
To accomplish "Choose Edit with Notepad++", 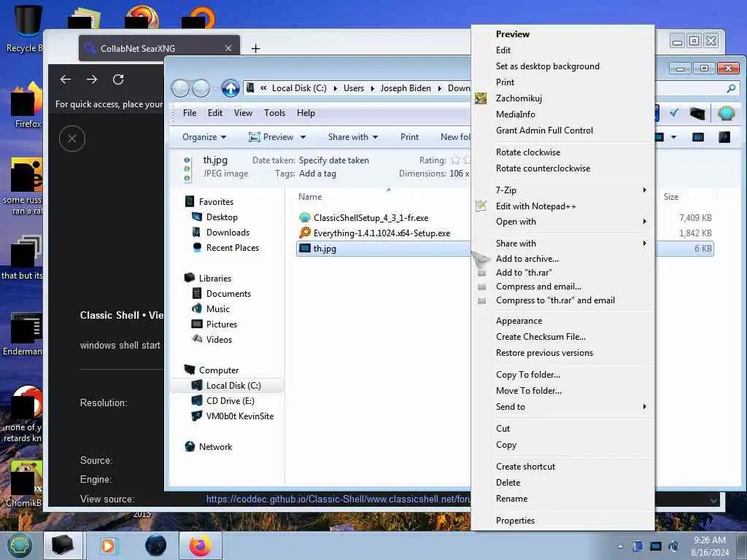I will tap(536, 206).
